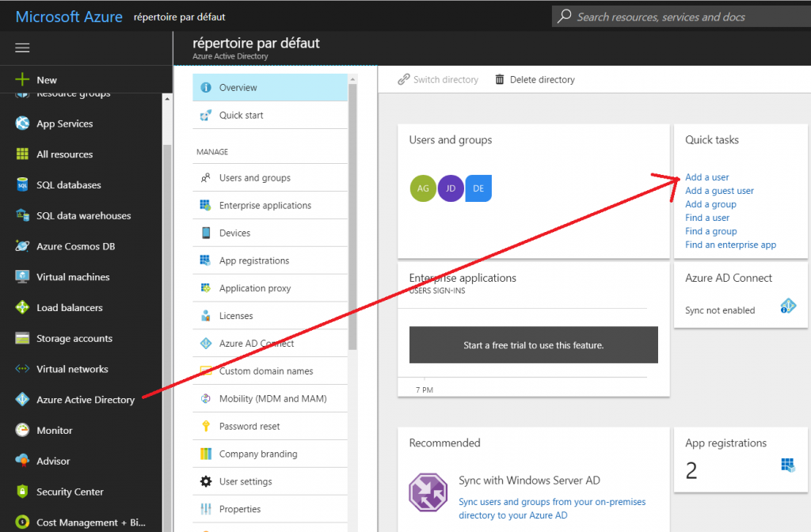Click User settings gear icon
The image size is (811, 532).
tap(206, 481)
